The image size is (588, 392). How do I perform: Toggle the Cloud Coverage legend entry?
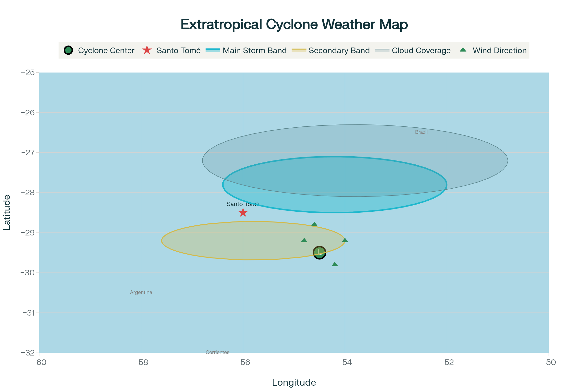pyautogui.click(x=413, y=50)
